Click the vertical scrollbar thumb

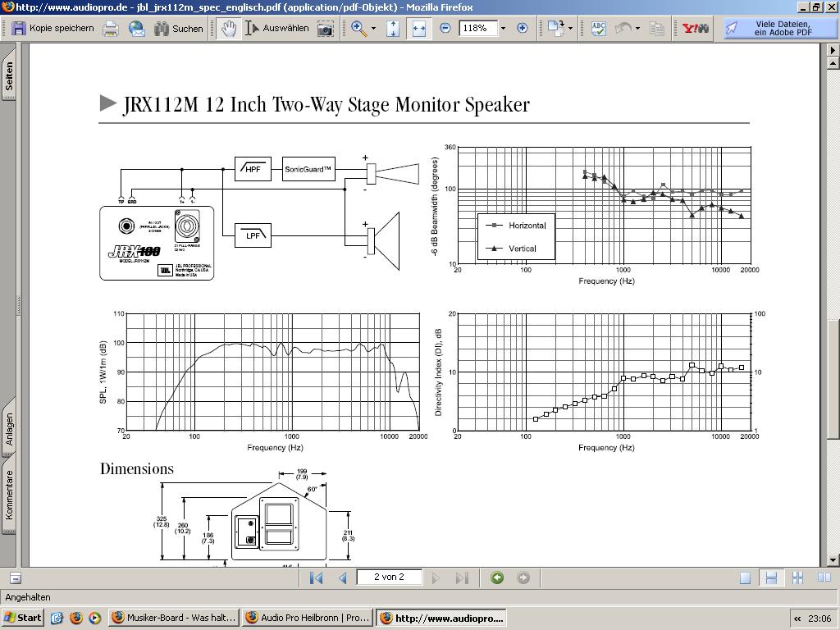(833, 379)
